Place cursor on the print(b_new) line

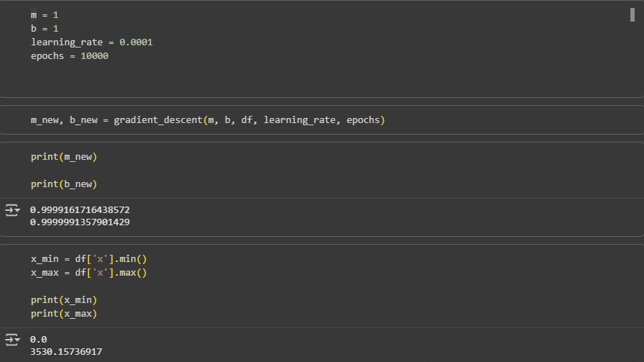(63, 184)
